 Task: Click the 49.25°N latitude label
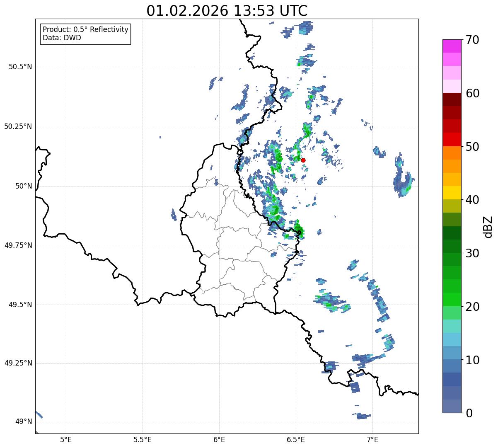coord(18,363)
